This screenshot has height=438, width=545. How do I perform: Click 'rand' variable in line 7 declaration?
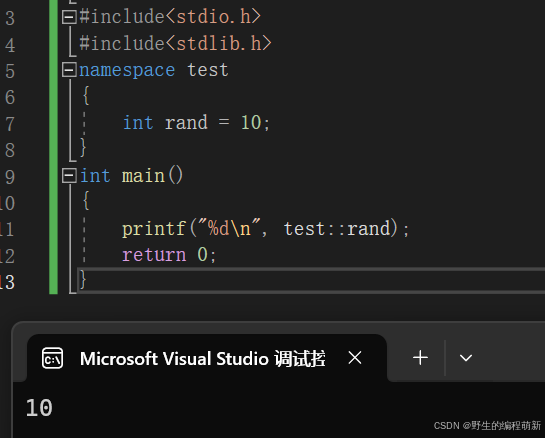point(186,123)
